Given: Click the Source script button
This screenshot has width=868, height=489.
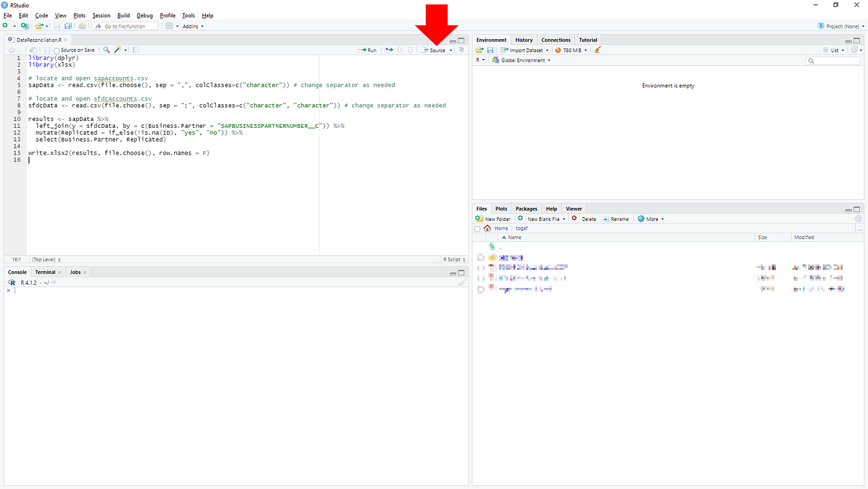Looking at the screenshot, I should tap(434, 50).
